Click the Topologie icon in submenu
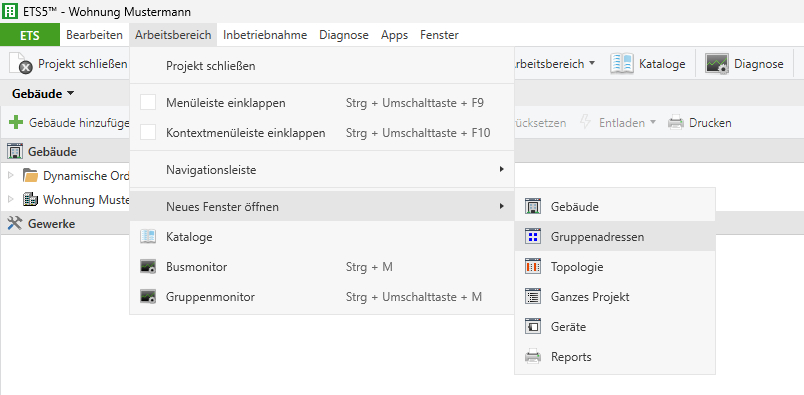 point(533,266)
